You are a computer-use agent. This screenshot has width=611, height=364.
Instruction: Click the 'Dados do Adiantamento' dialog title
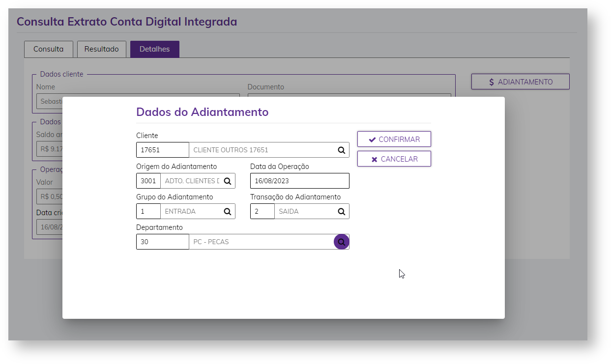coord(203,112)
